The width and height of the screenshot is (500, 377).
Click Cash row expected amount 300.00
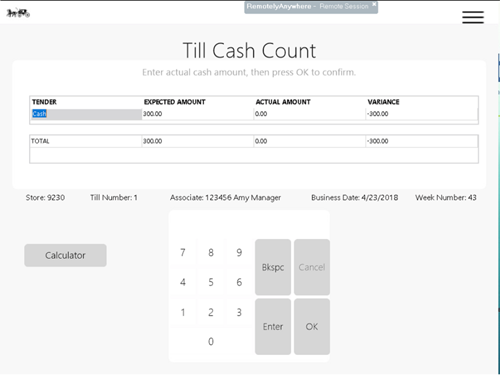coord(197,114)
